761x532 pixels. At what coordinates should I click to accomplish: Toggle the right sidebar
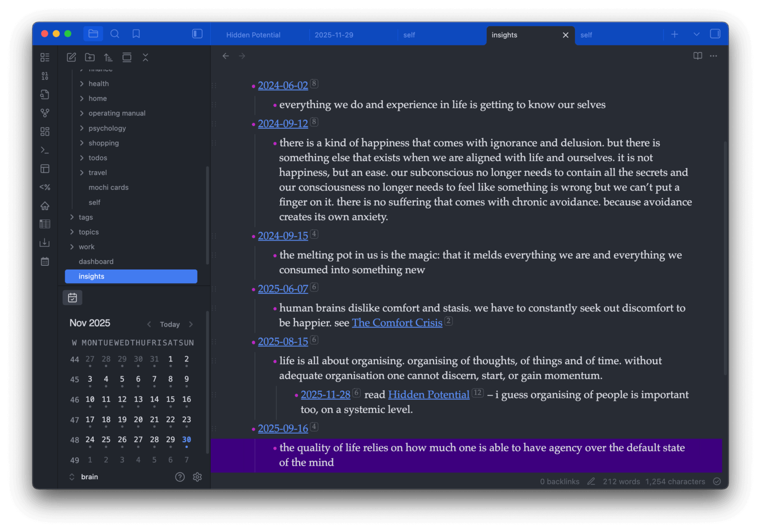tap(715, 34)
